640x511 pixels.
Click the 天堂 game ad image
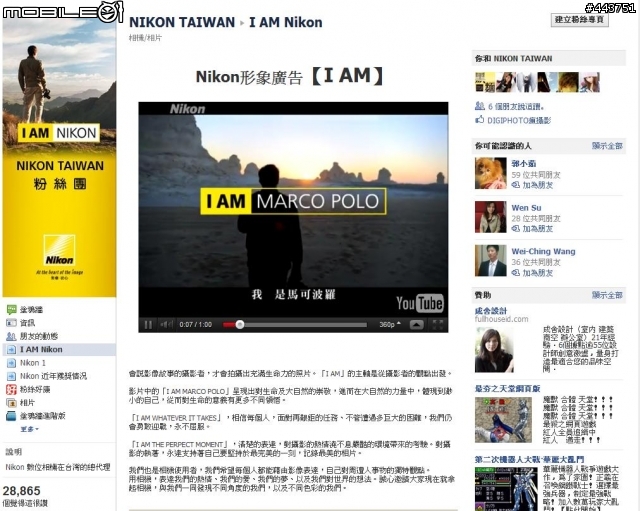(x=503, y=420)
